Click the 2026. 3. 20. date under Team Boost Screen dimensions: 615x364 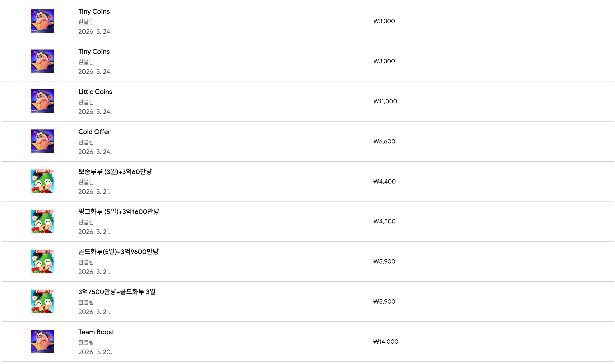(x=95, y=352)
